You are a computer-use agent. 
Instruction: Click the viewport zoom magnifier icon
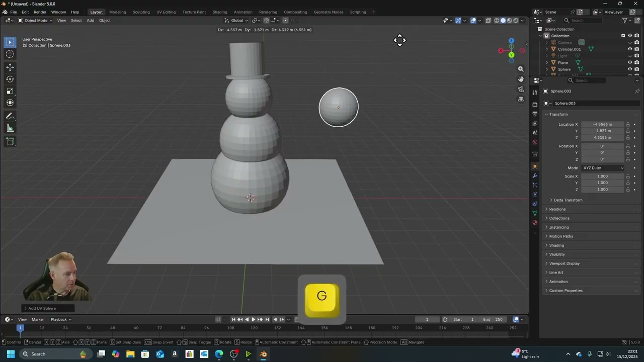[x=521, y=69]
